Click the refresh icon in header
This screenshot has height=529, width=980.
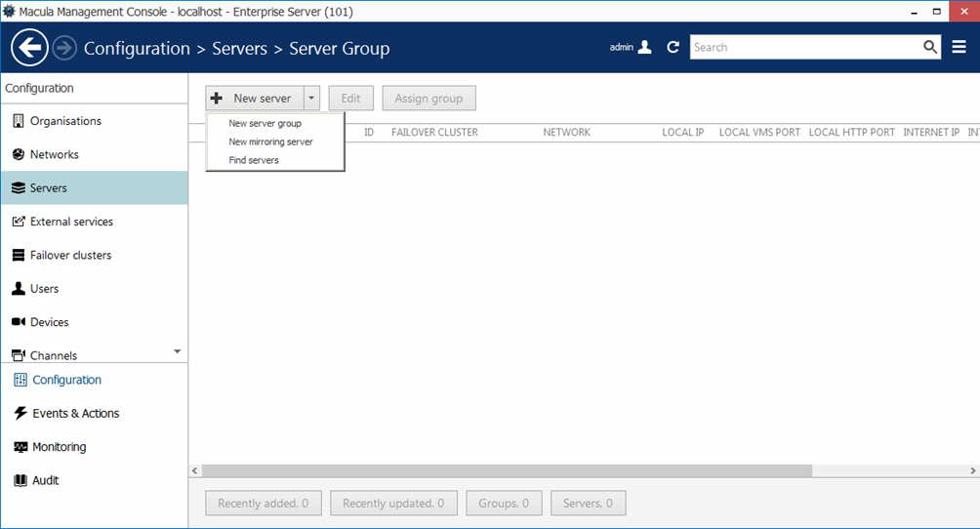673,47
